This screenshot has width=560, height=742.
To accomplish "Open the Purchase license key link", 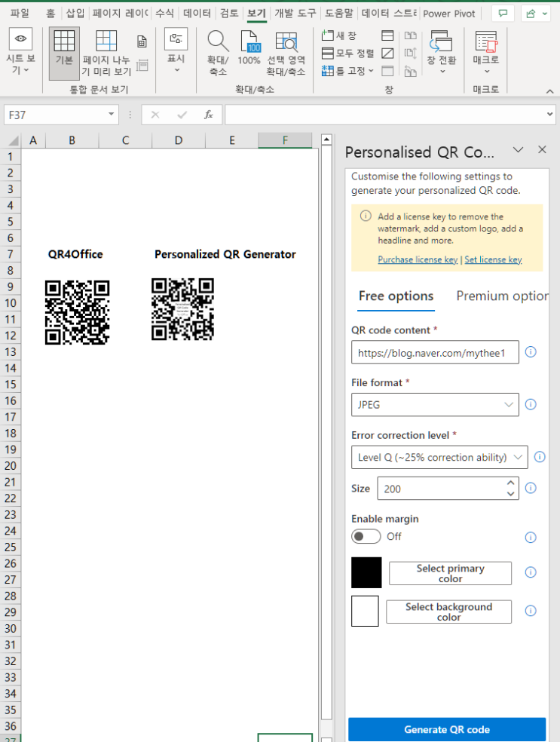I will point(418,259).
